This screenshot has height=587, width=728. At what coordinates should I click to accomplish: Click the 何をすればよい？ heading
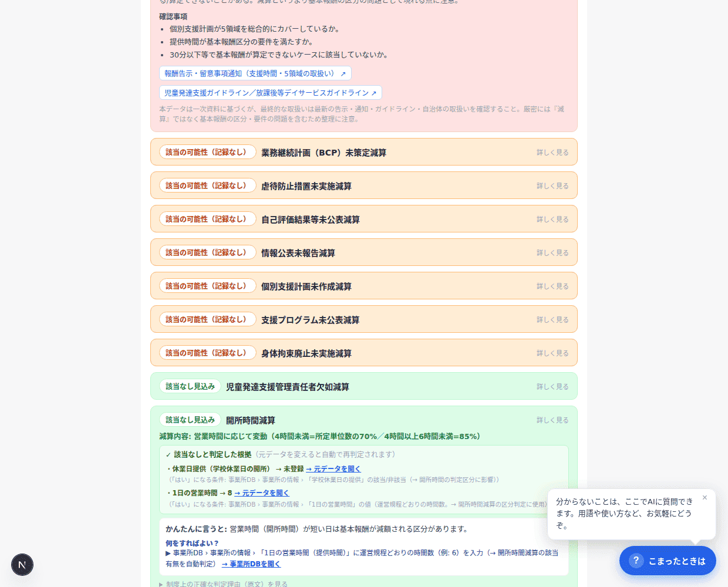192,543
